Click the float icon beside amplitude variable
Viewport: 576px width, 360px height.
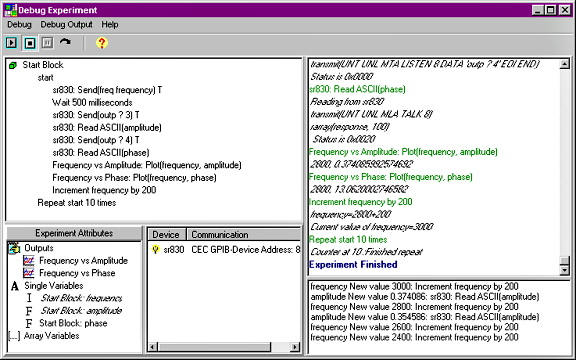pyautogui.click(x=29, y=311)
